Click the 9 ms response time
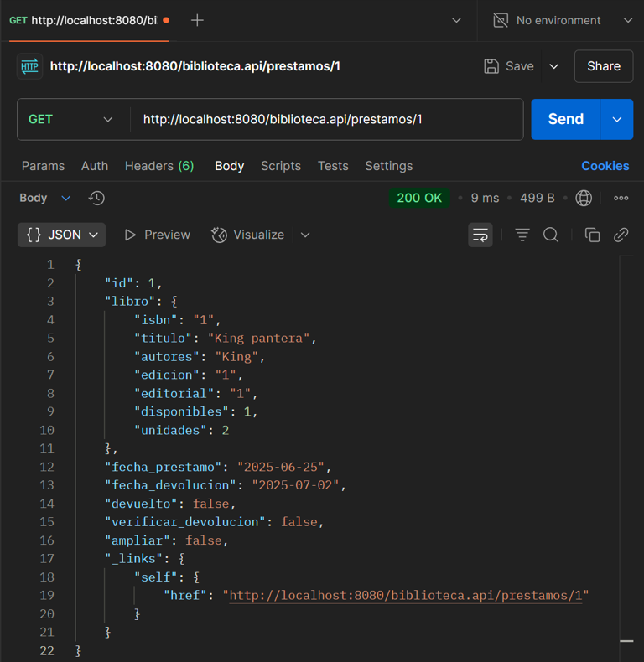 coord(485,198)
